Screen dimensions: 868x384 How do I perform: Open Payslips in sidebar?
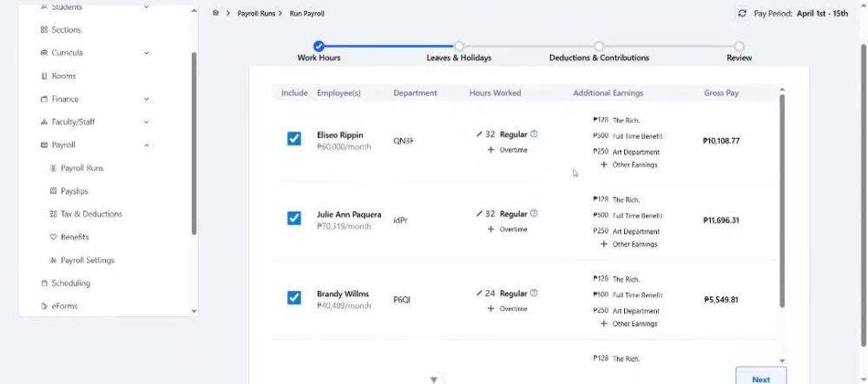[74, 191]
